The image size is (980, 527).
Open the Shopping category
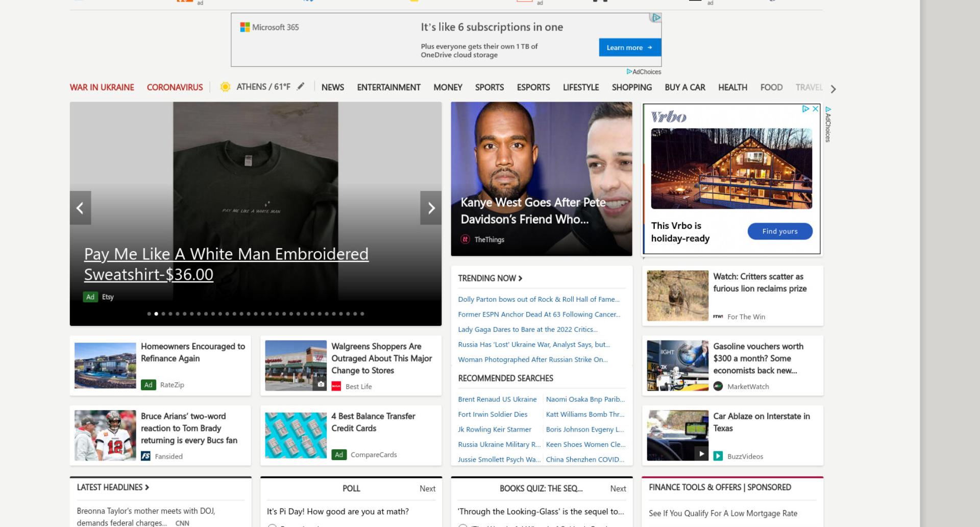point(632,87)
